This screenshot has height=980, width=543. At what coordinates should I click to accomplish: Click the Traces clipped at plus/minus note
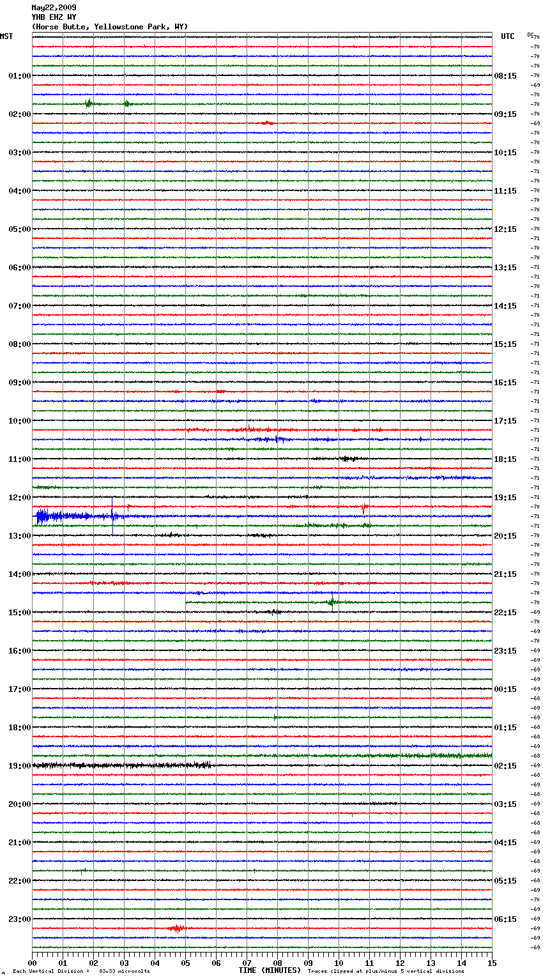coord(386,971)
